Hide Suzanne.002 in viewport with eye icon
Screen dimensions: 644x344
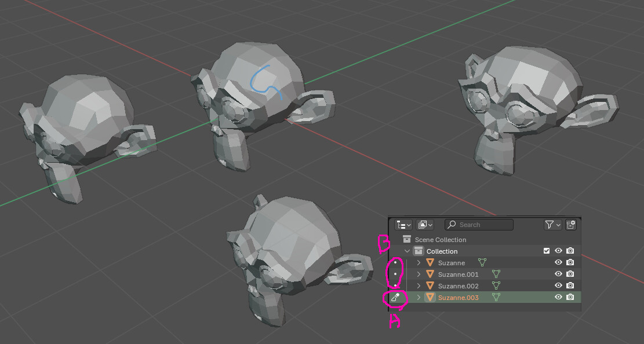[x=558, y=286]
